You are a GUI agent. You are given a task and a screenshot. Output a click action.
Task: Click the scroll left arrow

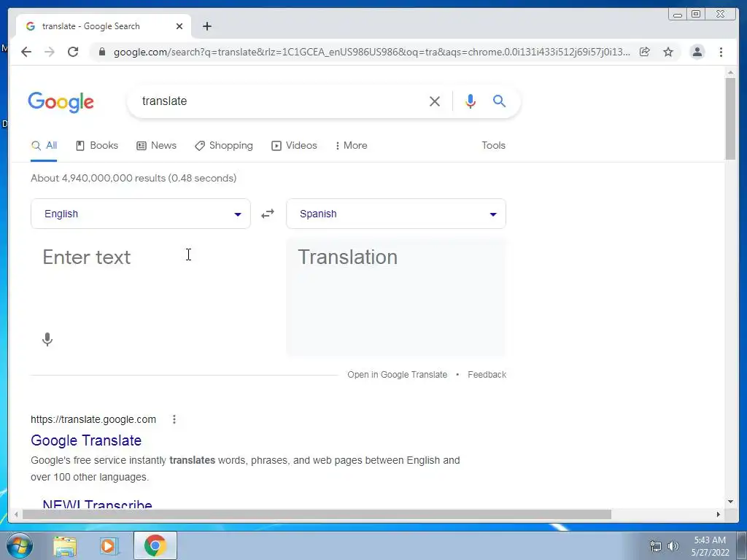[x=16, y=514]
